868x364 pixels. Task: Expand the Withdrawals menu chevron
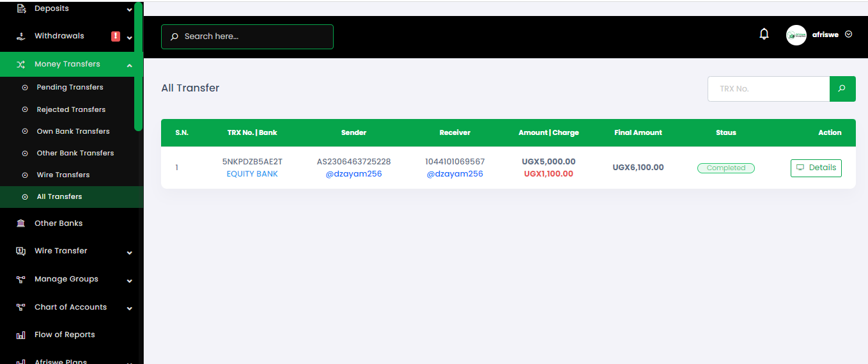click(x=130, y=38)
